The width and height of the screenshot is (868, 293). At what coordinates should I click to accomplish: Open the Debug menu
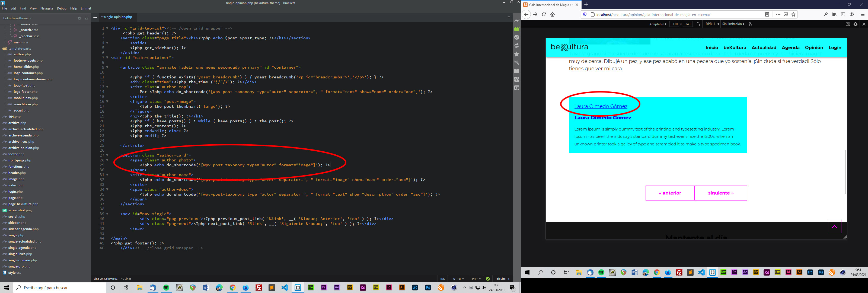(x=61, y=8)
